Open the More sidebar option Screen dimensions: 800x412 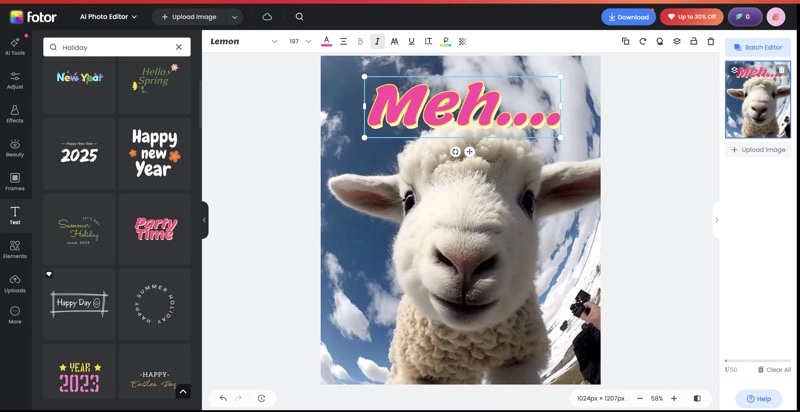click(x=15, y=315)
